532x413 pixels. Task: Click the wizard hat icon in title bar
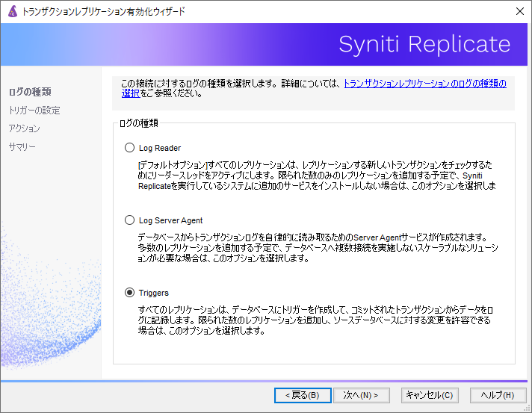(13, 11)
